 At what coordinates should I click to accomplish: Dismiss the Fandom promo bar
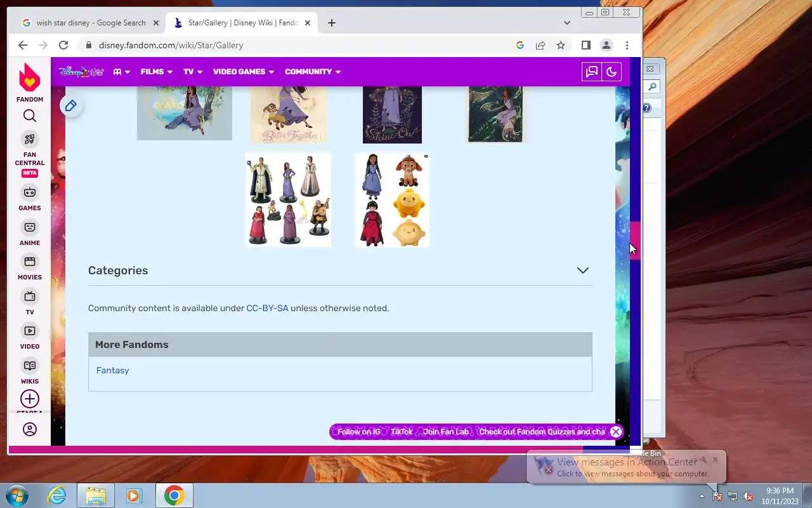[615, 432]
